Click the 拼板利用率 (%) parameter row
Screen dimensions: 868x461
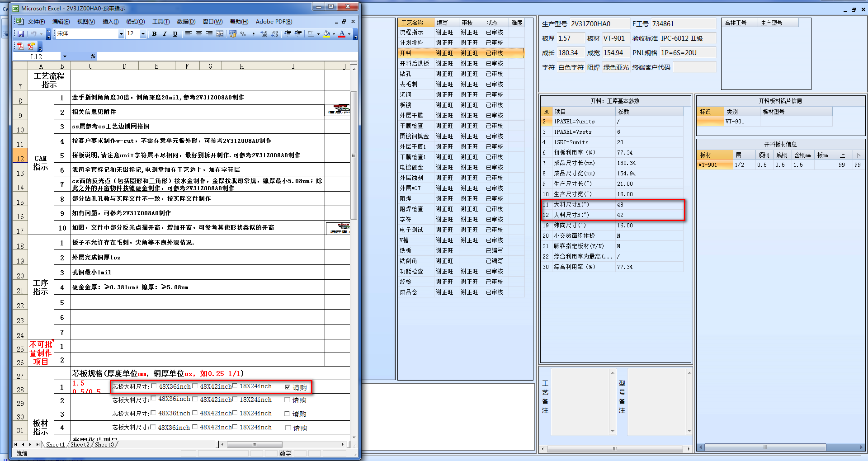tap(612, 153)
